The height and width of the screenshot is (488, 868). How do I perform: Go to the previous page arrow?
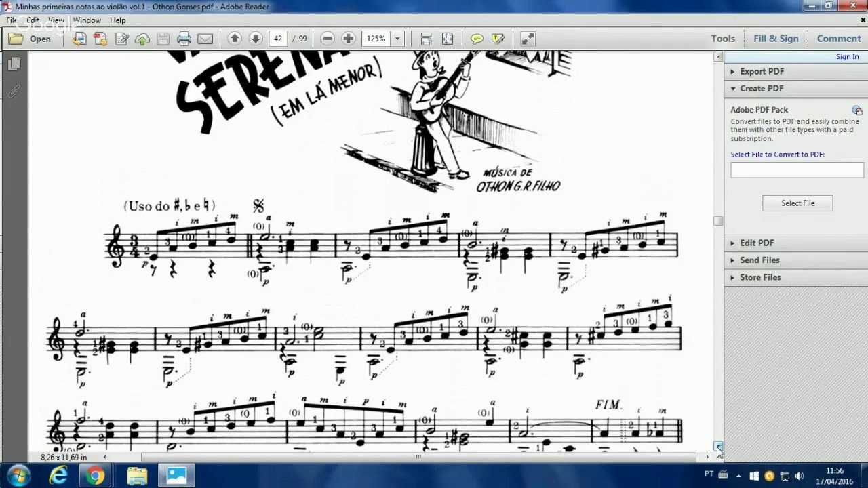[235, 39]
